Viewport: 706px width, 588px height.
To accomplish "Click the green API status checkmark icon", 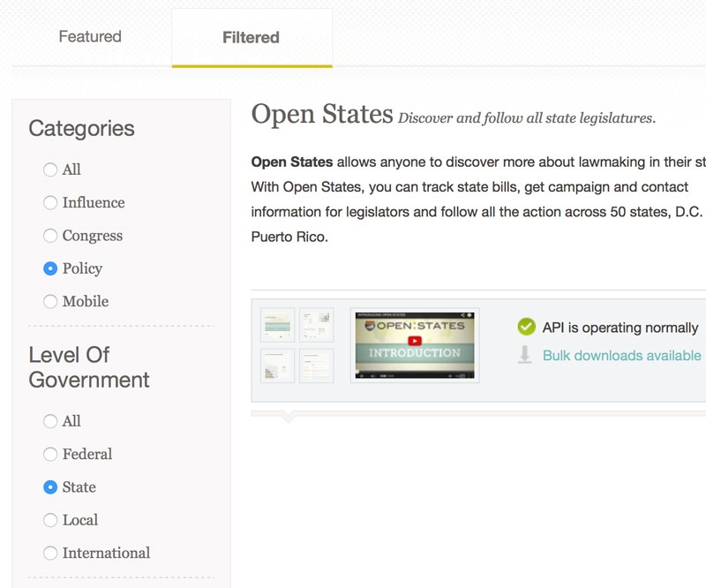I will (527, 328).
